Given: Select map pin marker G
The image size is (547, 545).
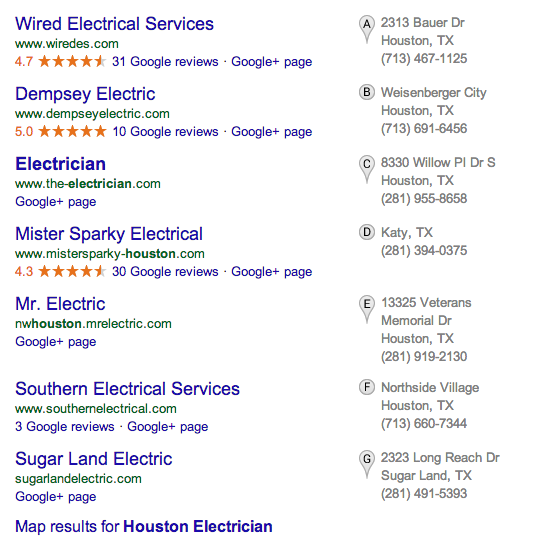Looking at the screenshot, I should pos(367,464).
